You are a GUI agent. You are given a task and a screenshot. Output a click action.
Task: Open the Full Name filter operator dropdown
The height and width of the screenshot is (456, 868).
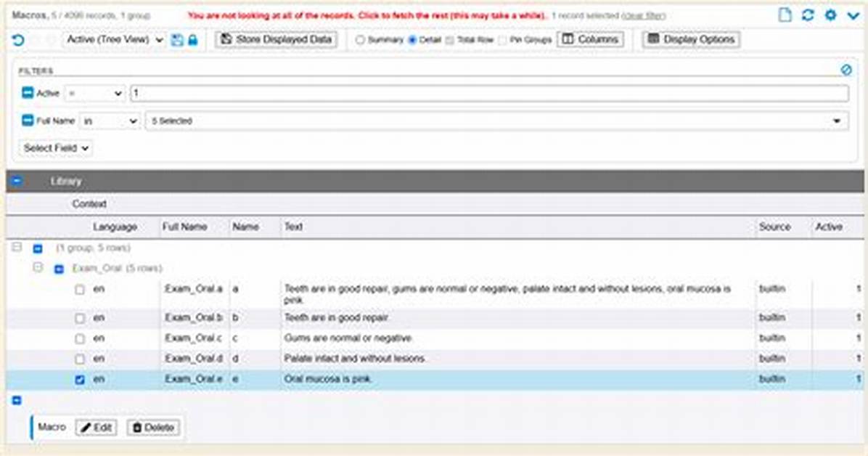click(110, 121)
